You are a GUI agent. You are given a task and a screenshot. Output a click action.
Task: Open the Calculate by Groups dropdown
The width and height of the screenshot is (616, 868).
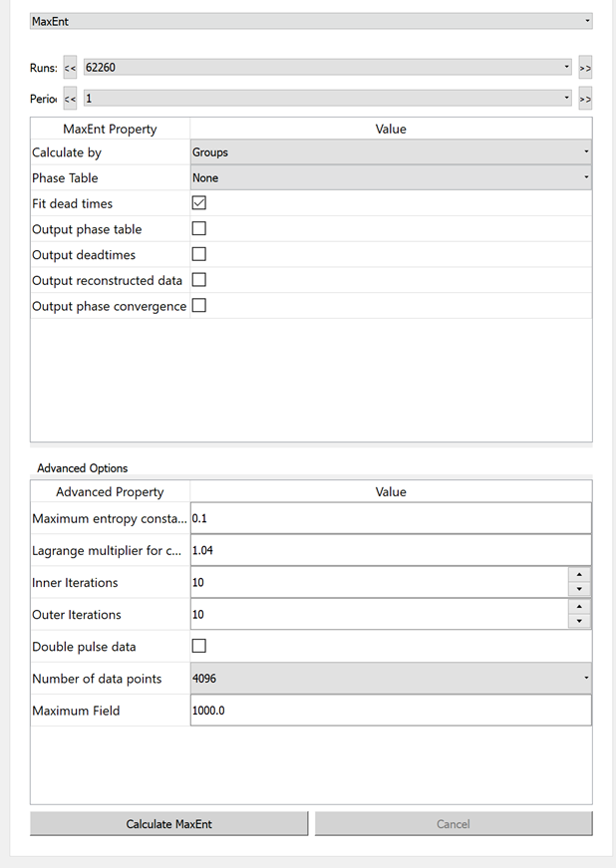[390, 152]
